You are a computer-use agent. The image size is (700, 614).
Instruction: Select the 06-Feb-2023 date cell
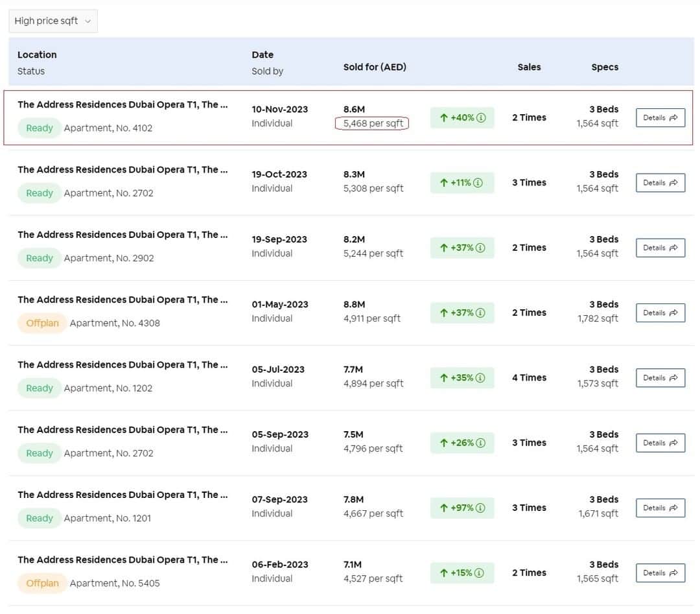point(280,565)
